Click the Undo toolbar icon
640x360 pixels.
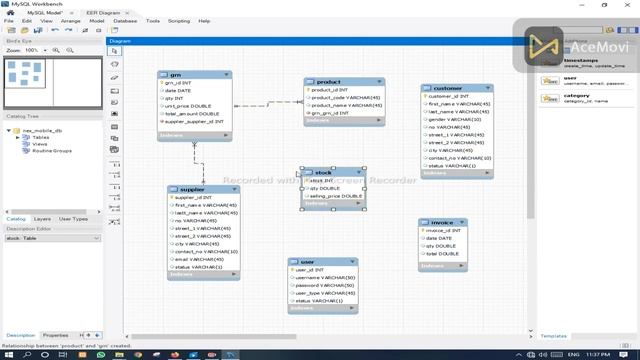55,30
